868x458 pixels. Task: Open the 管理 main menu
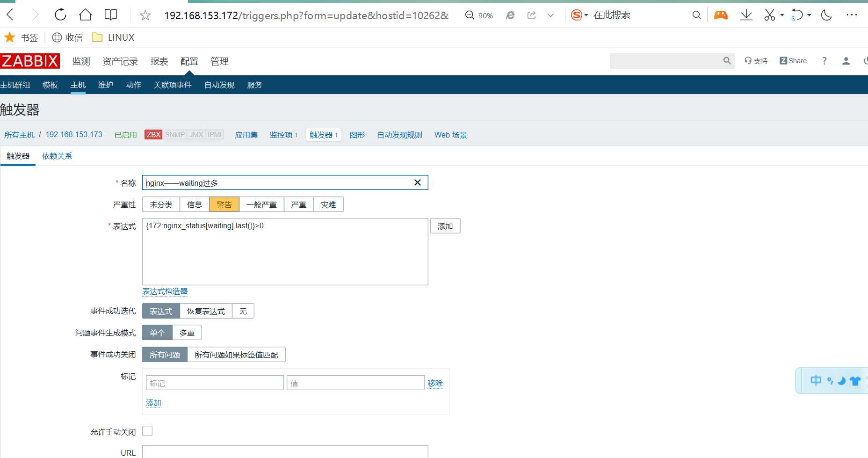tap(219, 61)
